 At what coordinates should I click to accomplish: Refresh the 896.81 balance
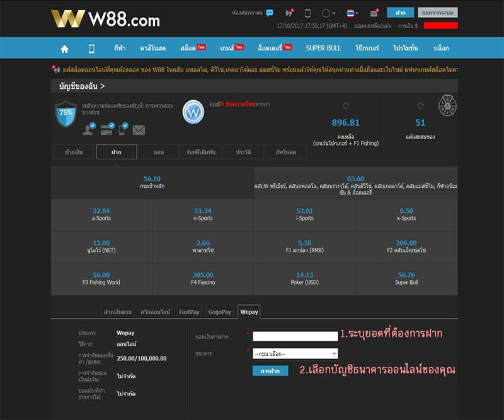click(346, 106)
